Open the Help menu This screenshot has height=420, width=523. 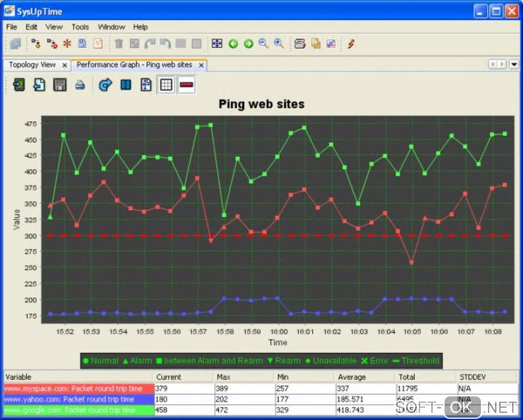(140, 27)
